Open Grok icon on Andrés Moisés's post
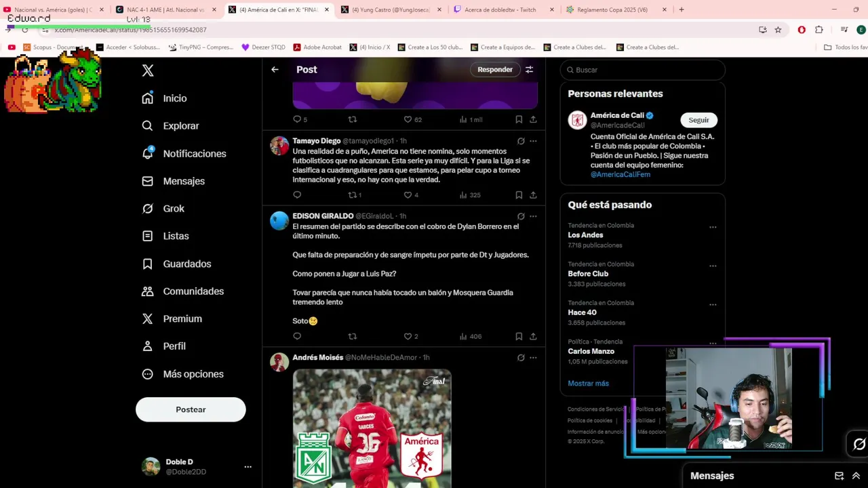 521,357
